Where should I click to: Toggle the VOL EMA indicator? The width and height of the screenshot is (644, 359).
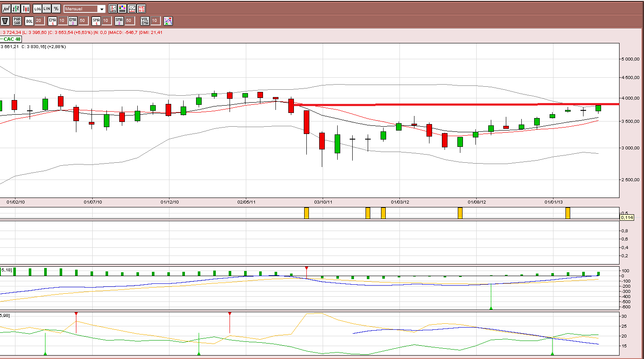click(x=145, y=21)
